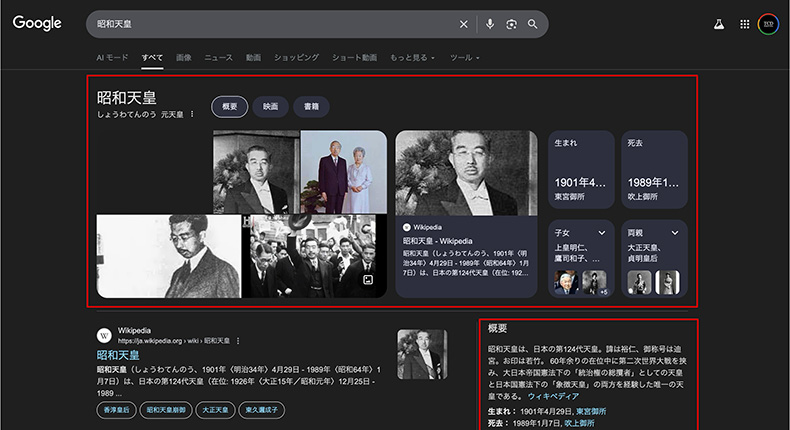
Task: Switch to the ニュース tab
Action: tap(218, 58)
